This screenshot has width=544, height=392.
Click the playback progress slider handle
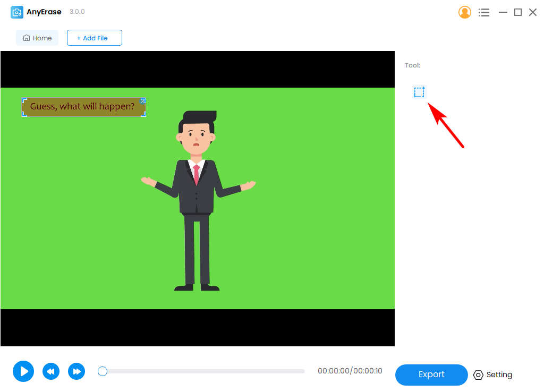click(103, 371)
